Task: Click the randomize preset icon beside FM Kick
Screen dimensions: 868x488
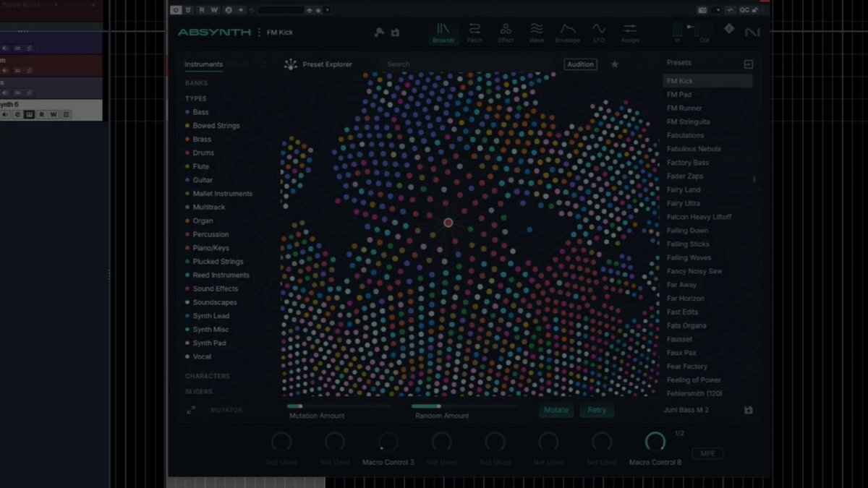Action: point(379,33)
